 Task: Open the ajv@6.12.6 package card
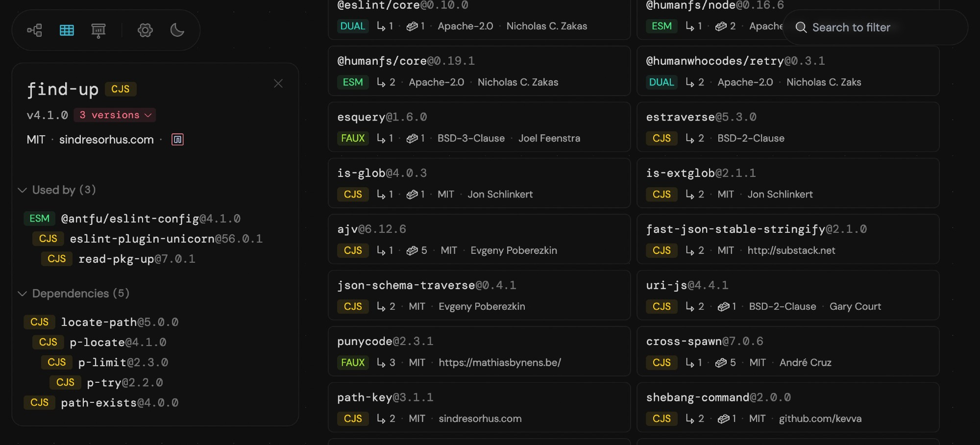[x=479, y=239]
